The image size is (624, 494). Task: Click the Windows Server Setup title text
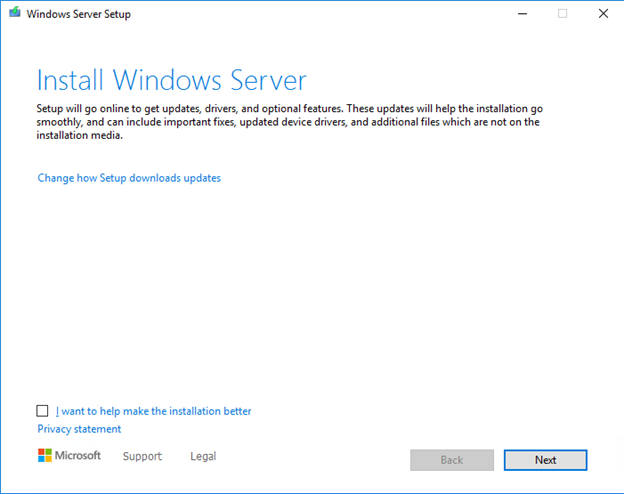pos(78,14)
